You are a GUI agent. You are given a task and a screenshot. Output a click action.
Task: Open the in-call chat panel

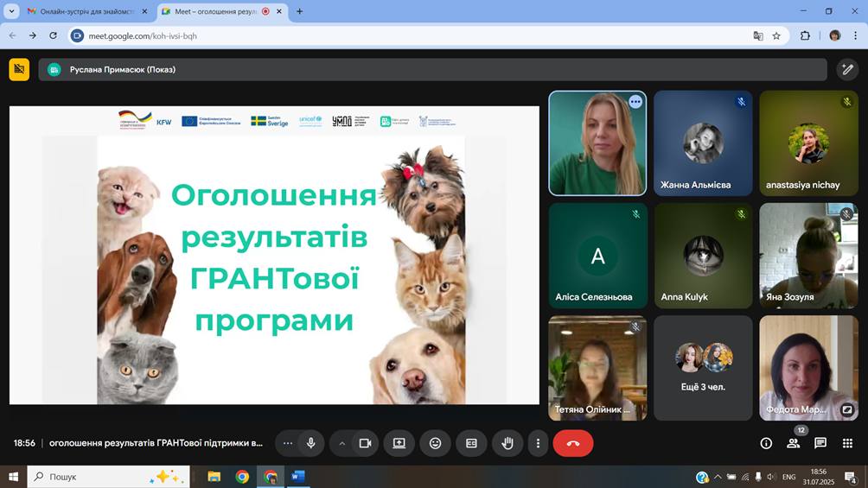820,443
